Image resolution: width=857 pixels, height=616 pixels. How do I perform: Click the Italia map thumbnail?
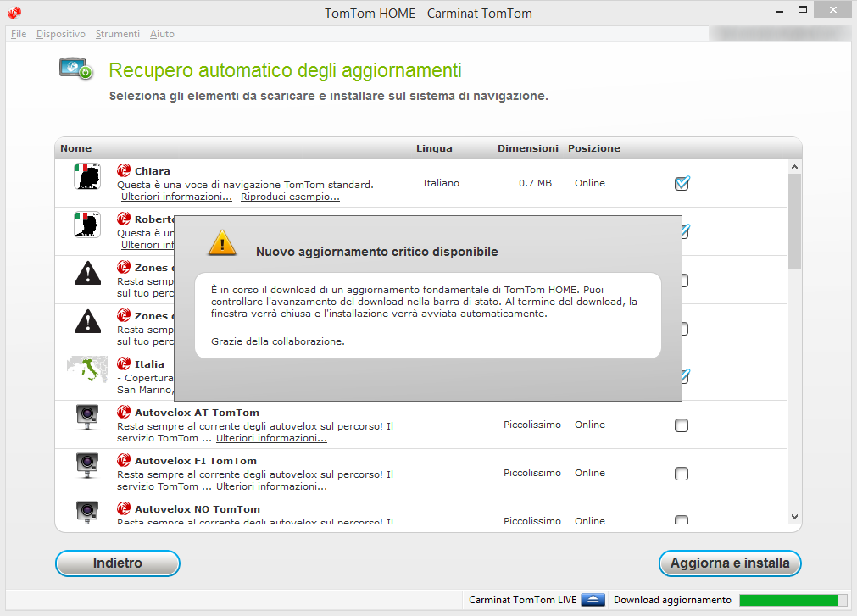87,369
